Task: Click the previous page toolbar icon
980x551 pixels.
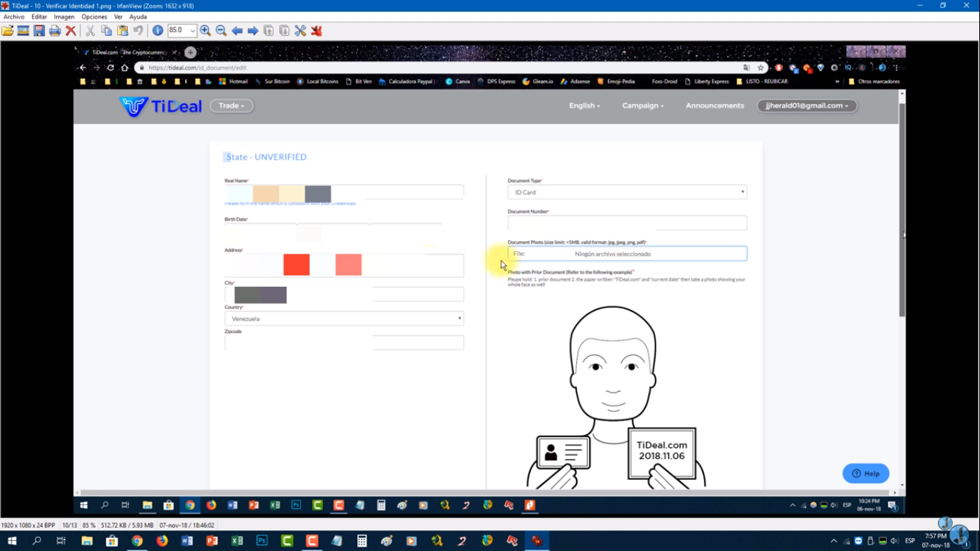Action: coord(268,31)
